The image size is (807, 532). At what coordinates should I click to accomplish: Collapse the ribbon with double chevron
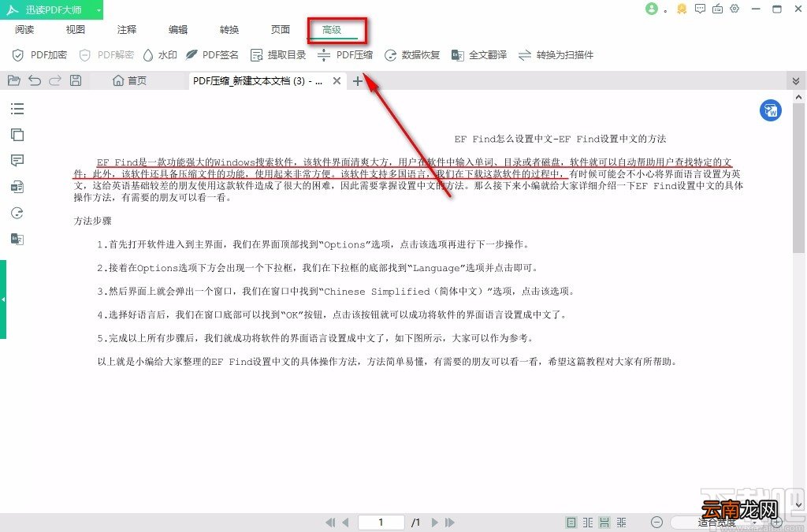coord(796,80)
